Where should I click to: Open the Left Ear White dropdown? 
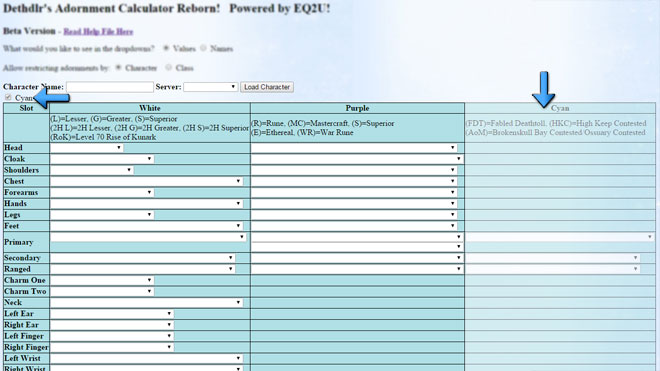112,313
